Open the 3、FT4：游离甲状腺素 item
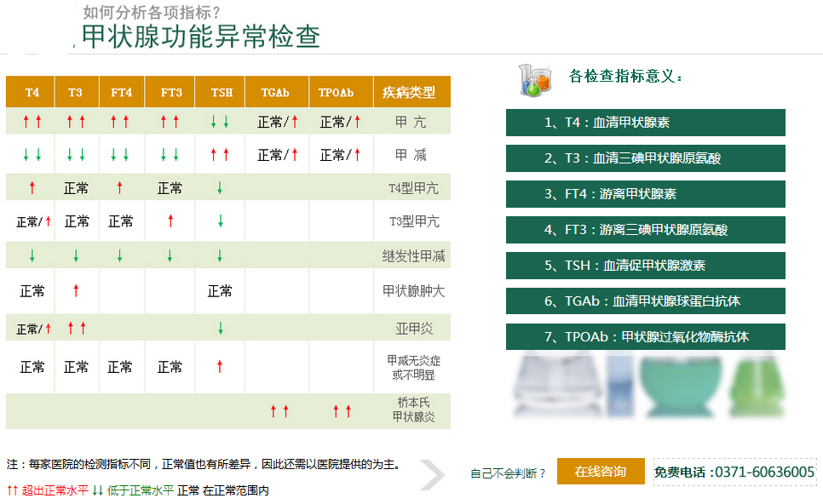This screenshot has width=823, height=504. [645, 194]
